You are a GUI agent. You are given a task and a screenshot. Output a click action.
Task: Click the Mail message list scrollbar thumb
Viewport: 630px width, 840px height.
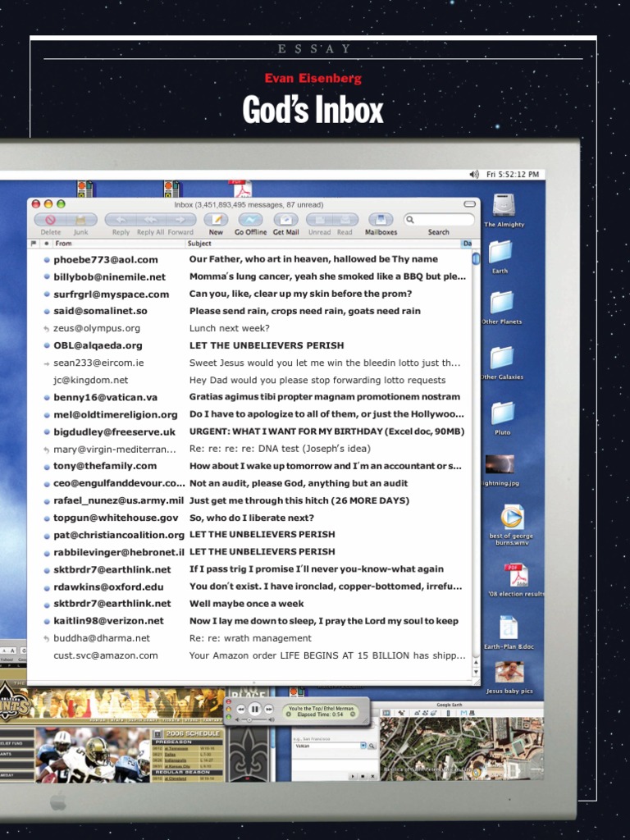[x=476, y=258]
